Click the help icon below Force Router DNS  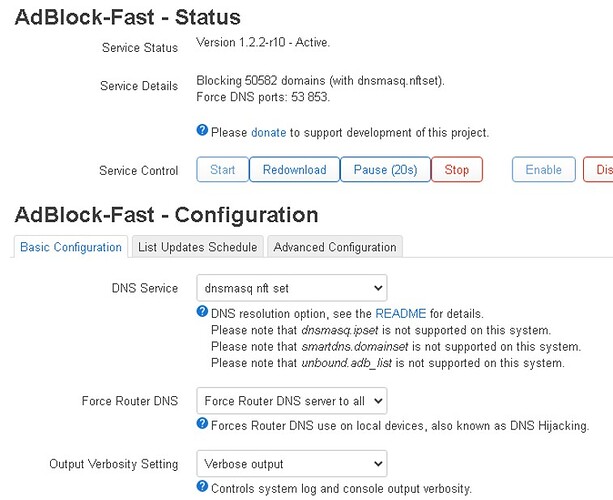point(203,425)
